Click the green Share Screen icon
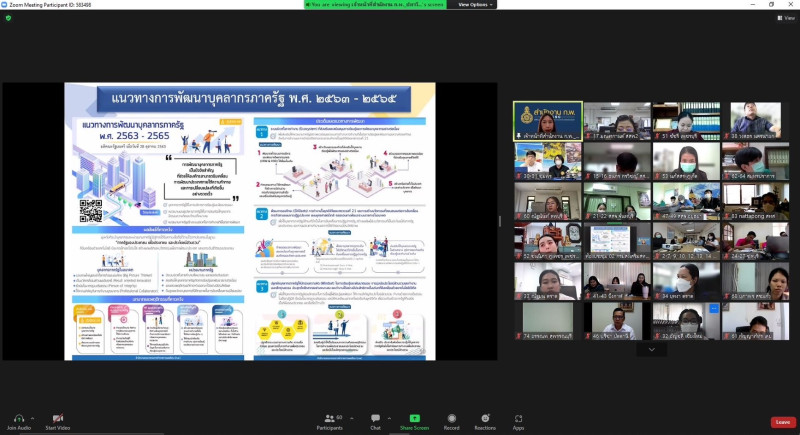The width and height of the screenshot is (800, 435). click(x=414, y=418)
